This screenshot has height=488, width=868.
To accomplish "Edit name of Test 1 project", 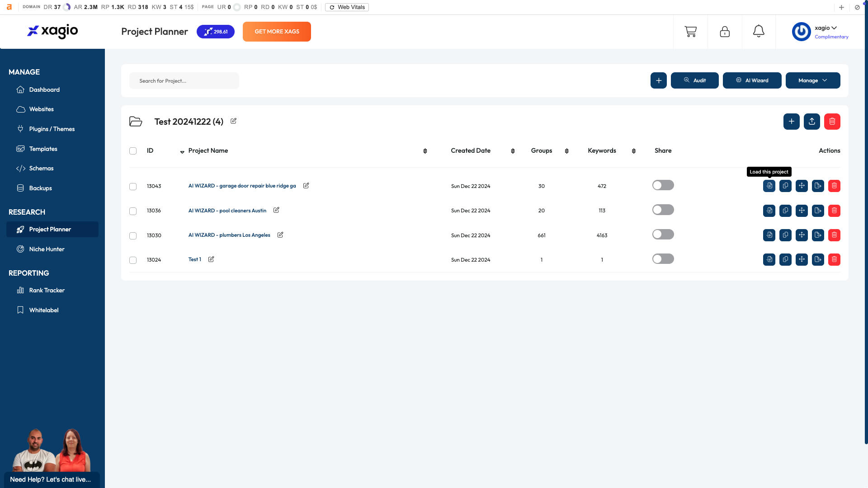I will (x=211, y=259).
